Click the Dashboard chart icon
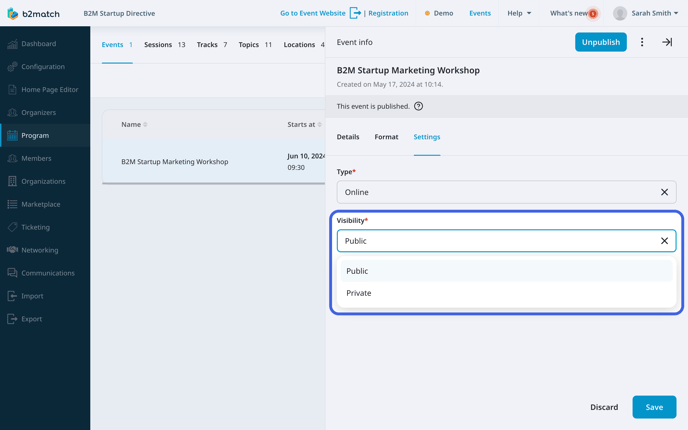 tap(12, 44)
